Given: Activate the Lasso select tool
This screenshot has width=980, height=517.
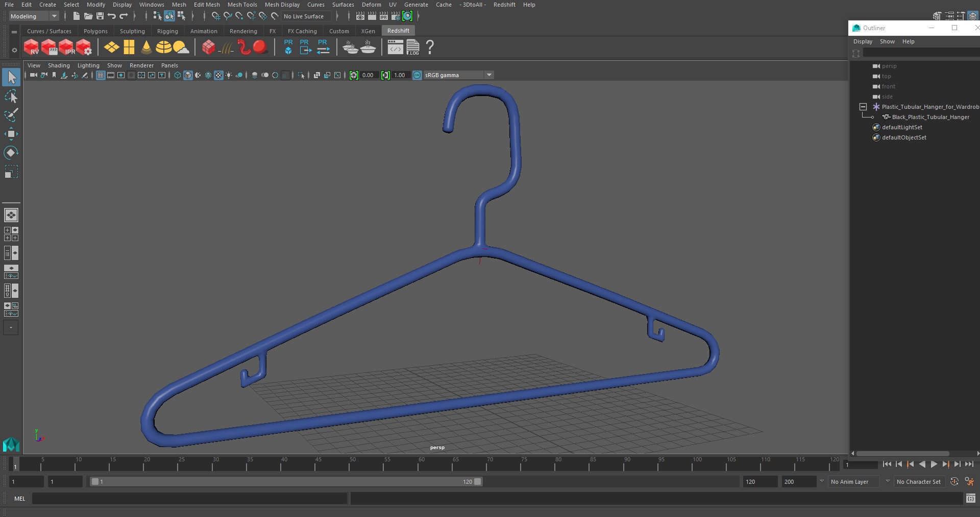Looking at the screenshot, I should (x=11, y=96).
